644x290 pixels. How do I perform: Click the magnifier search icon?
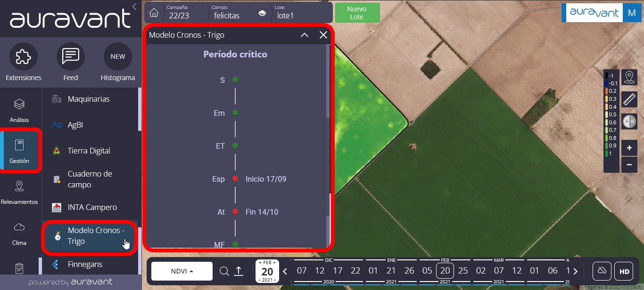point(224,271)
